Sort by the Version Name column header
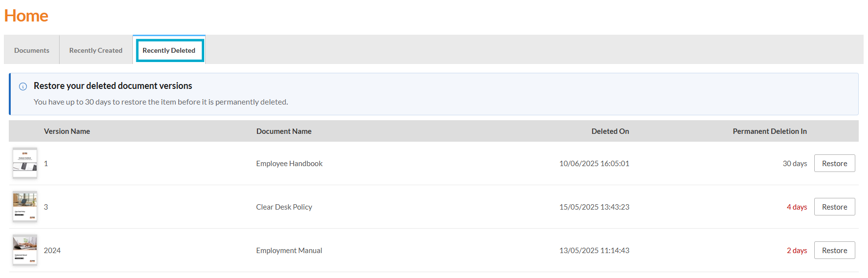The image size is (868, 278). pos(67,131)
